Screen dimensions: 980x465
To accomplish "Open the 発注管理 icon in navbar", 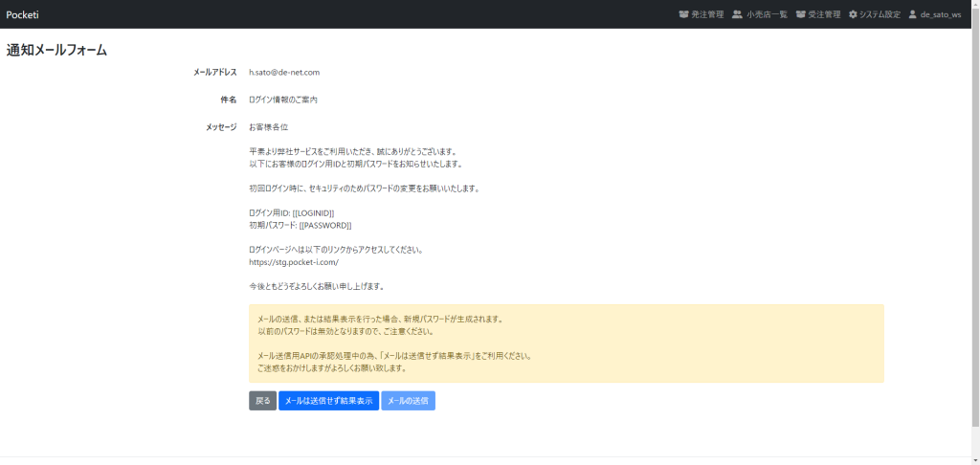I will pos(683,14).
